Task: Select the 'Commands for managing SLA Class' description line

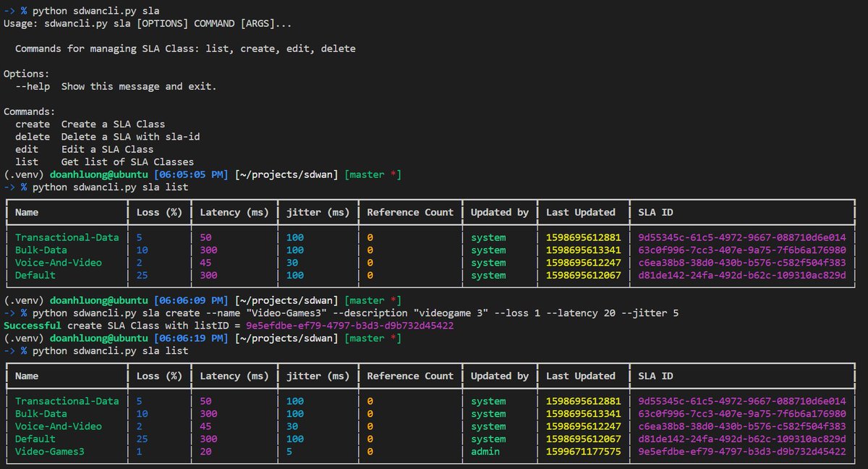Action: 185,49
